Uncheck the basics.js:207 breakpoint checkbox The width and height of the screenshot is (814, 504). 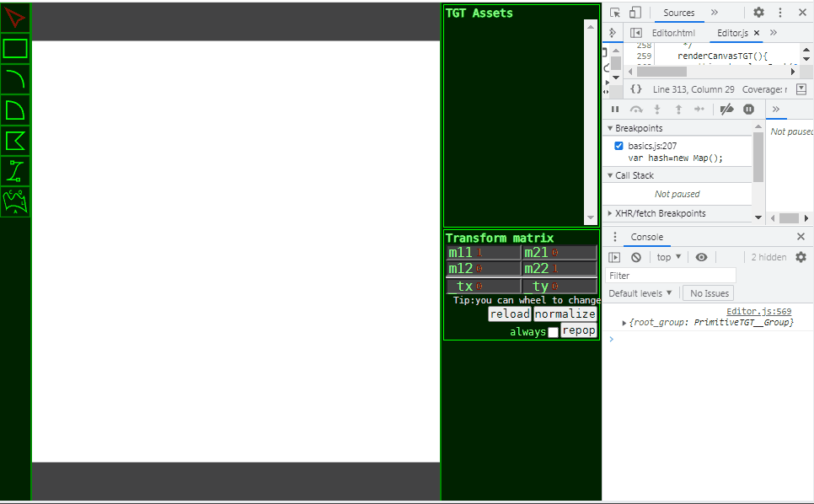click(619, 146)
